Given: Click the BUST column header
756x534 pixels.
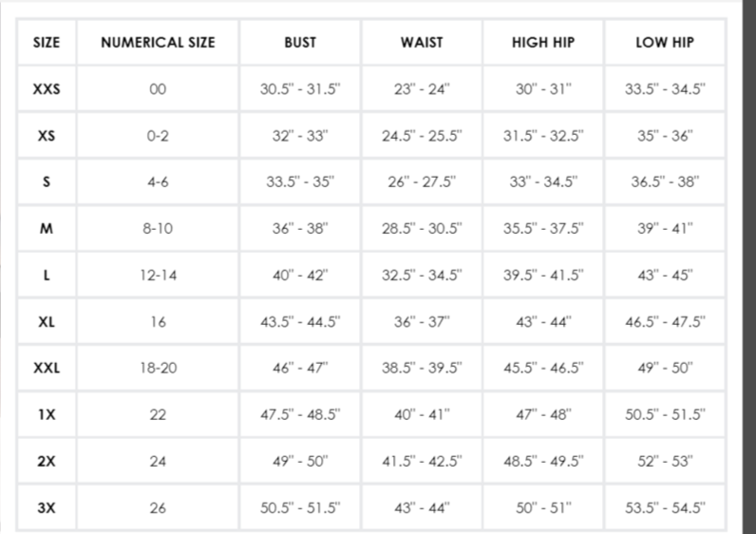Looking at the screenshot, I should [300, 43].
